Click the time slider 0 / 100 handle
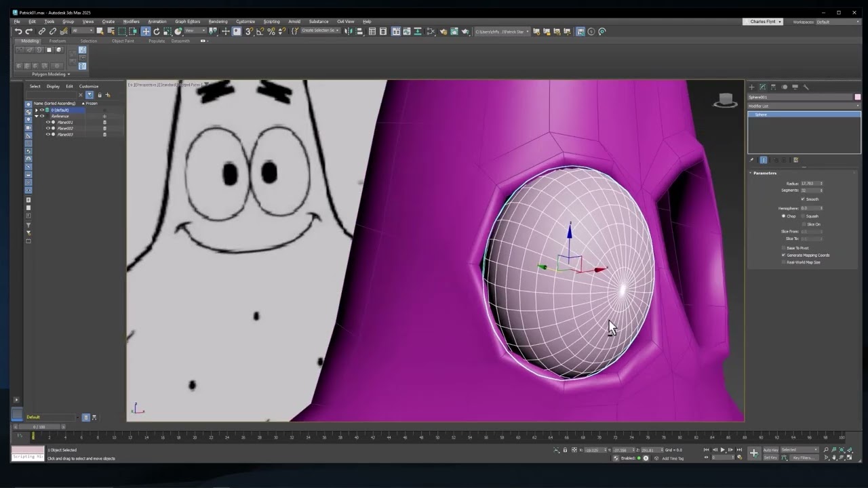868x488 pixels. pyautogui.click(x=39, y=427)
